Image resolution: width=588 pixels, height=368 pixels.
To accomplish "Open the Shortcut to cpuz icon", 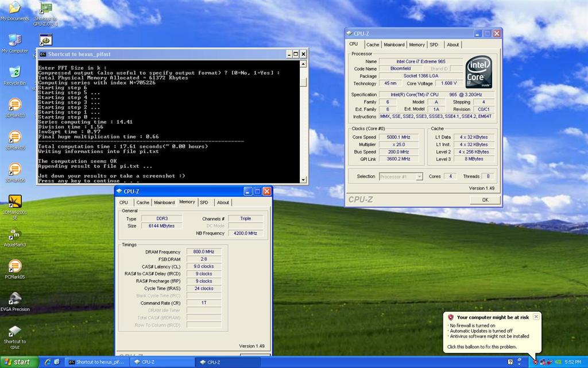I will 14,336.
